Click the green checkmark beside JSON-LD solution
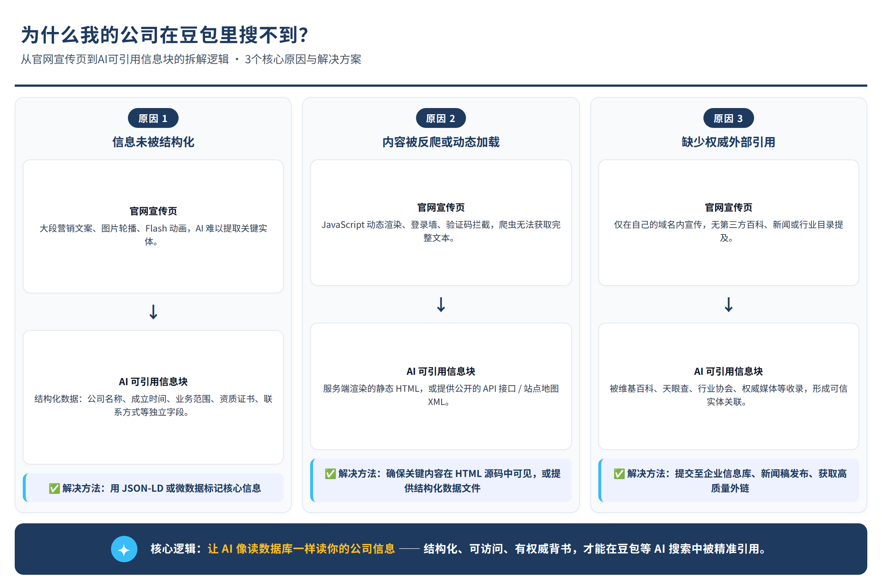 point(54,488)
